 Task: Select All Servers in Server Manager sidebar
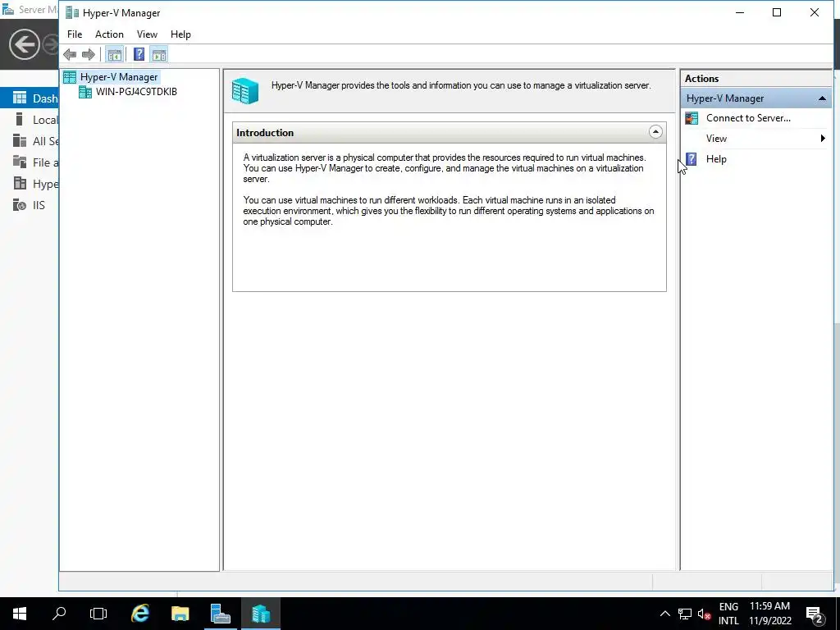tap(30, 141)
